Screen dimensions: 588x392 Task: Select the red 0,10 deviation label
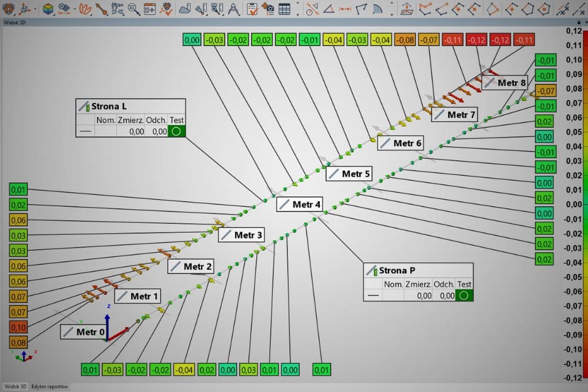pyautogui.click(x=18, y=327)
